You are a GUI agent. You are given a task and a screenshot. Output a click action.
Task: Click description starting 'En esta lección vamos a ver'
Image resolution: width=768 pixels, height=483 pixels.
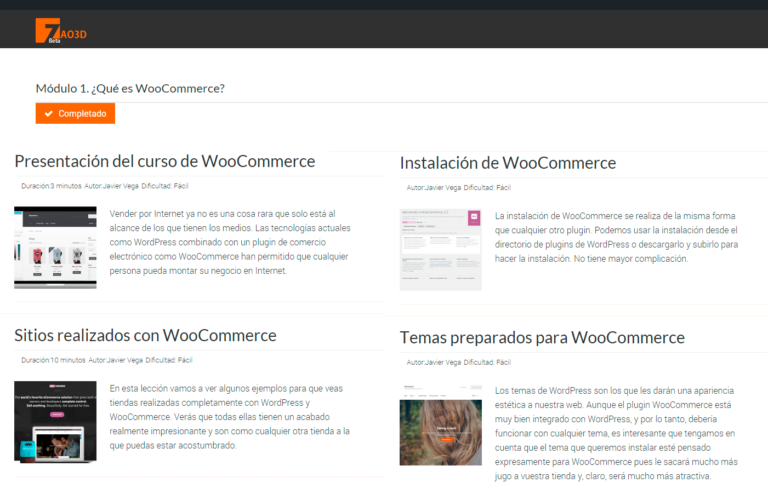[x=230, y=417]
